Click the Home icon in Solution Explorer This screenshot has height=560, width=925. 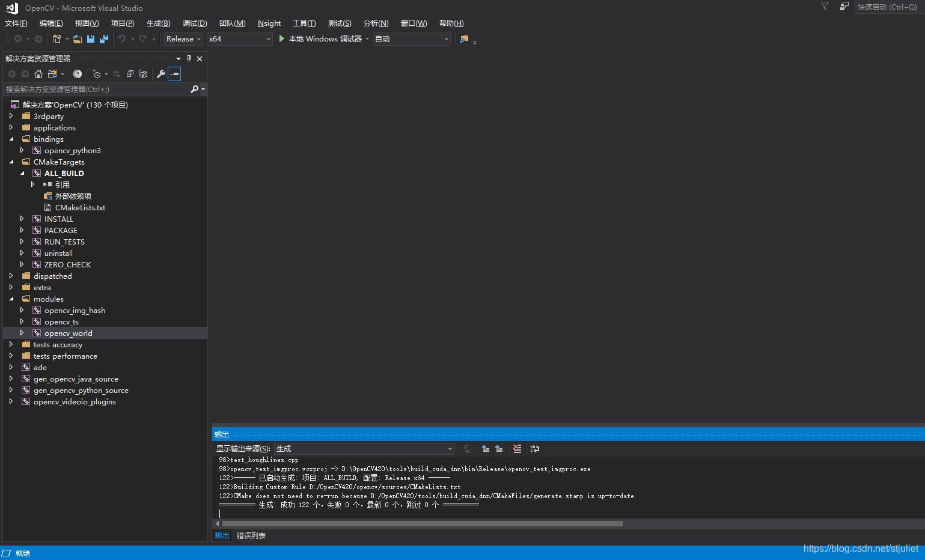click(38, 74)
